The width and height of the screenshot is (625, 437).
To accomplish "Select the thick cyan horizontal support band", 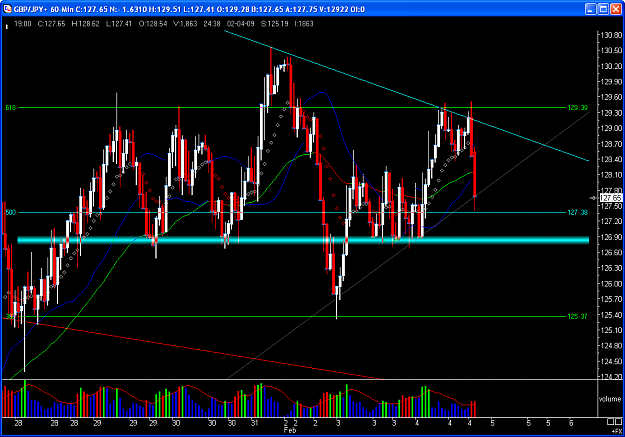I will pyautogui.click(x=303, y=240).
